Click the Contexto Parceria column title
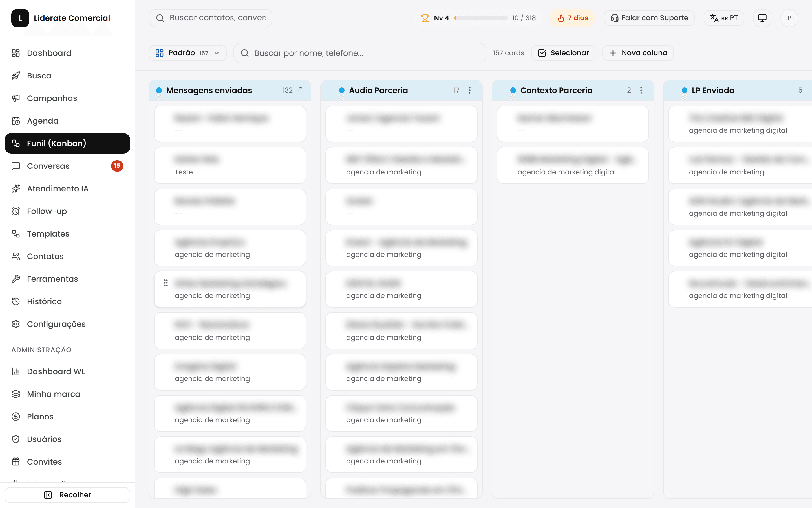The image size is (812, 508). pos(556,90)
